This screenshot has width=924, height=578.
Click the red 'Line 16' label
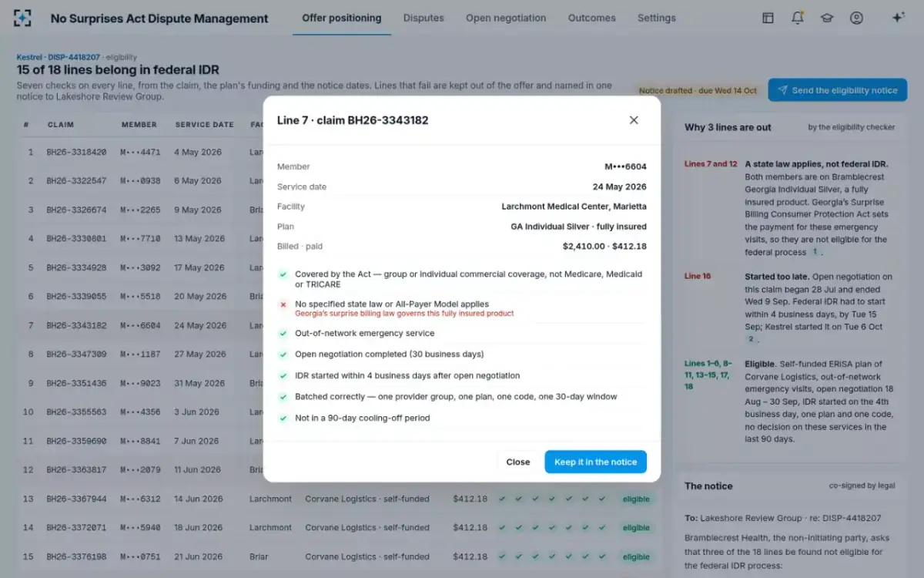698,276
